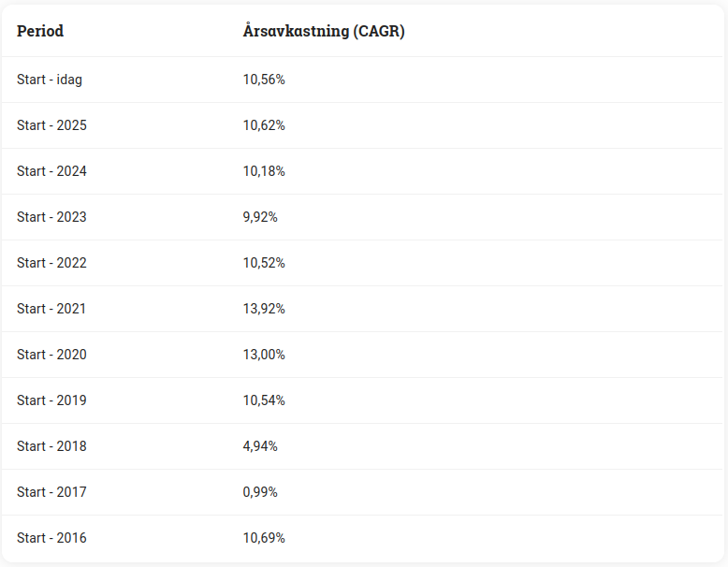
Task: Select the 'Start - 2024' period cell
Action: (51, 171)
